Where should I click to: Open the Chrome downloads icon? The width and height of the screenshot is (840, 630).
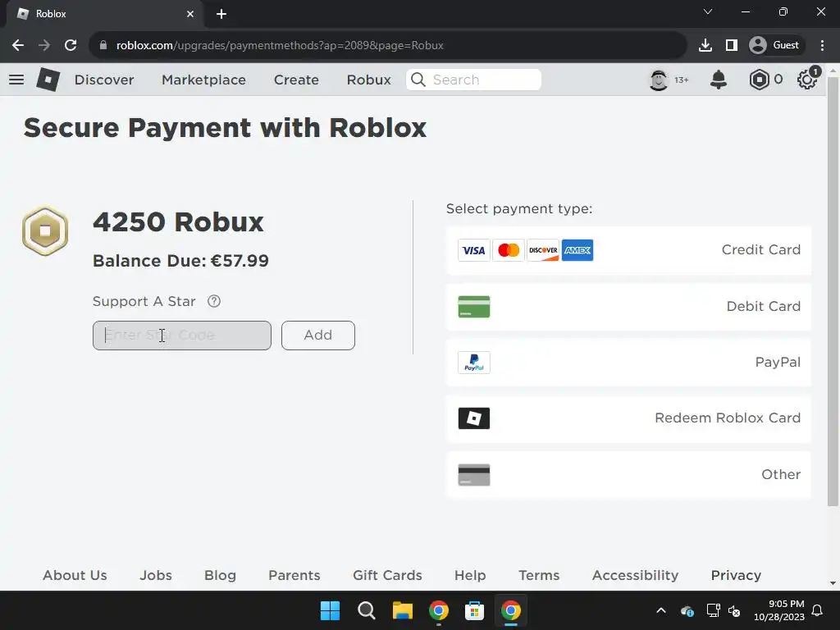705,46
